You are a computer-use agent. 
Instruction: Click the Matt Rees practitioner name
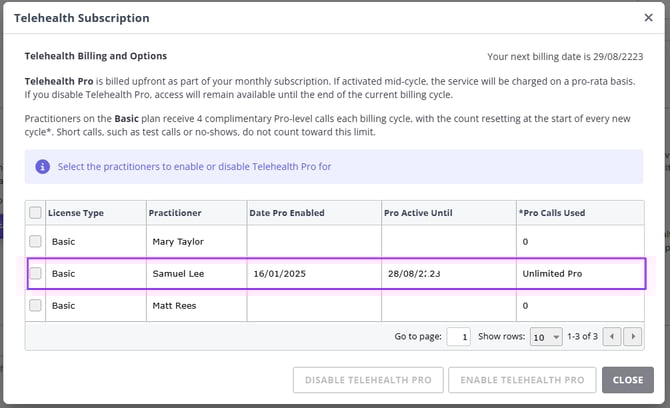pyautogui.click(x=173, y=305)
